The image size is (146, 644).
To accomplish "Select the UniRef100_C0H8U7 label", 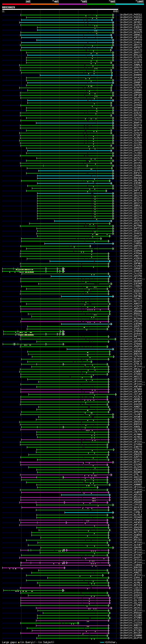I will pos(131,286).
